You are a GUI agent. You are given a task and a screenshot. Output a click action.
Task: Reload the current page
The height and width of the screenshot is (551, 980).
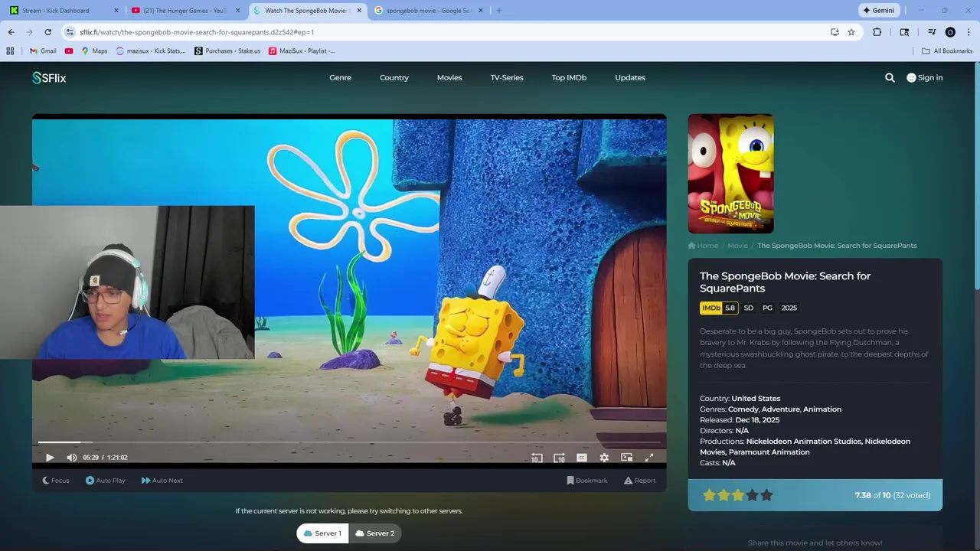coord(47,32)
